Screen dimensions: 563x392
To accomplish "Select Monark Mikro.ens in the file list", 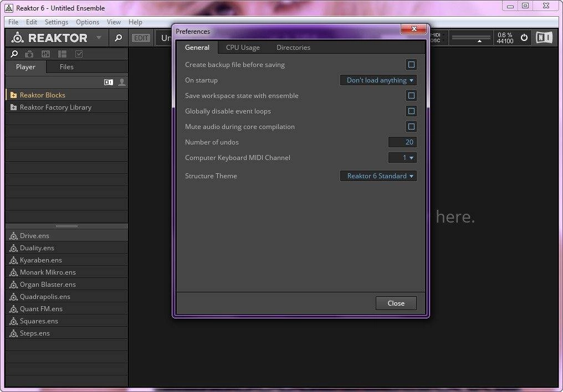I will [x=67, y=272].
